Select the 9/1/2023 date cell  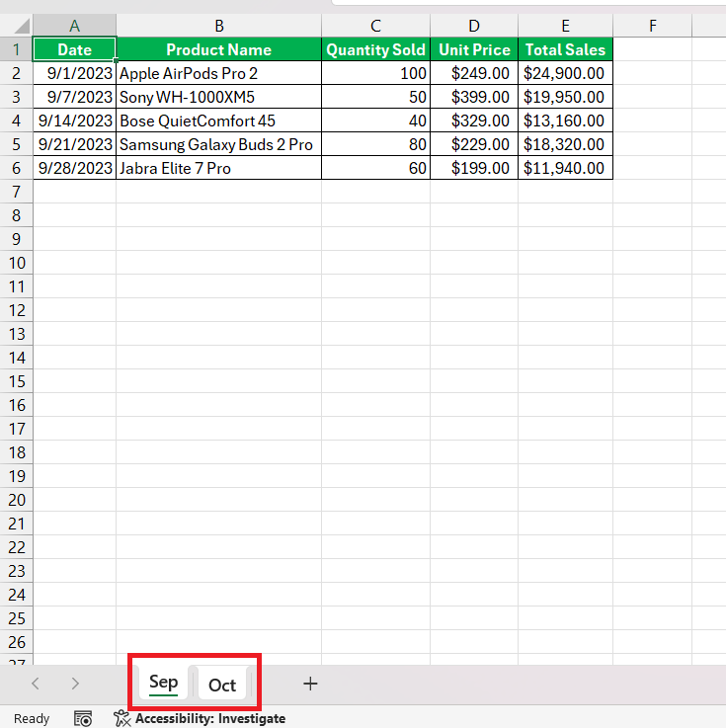tap(74, 73)
